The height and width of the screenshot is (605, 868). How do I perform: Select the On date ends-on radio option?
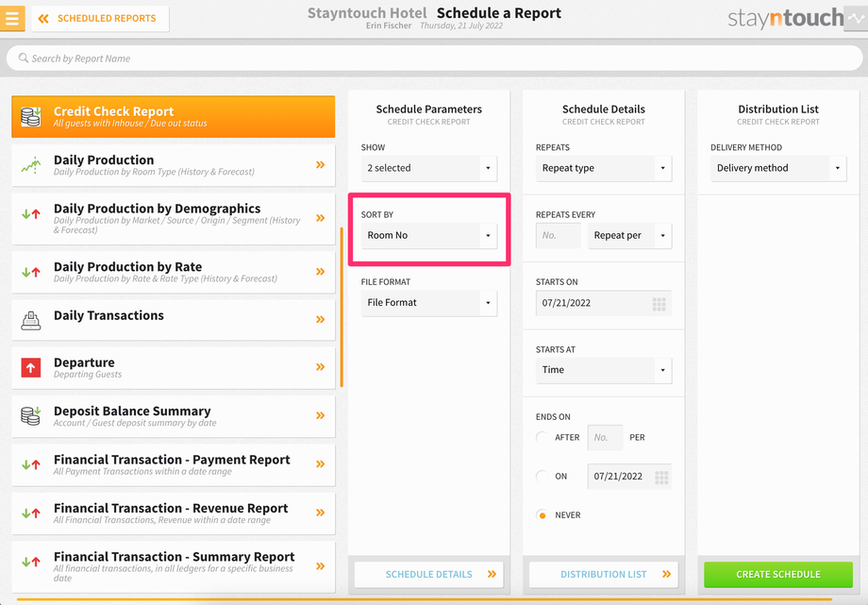pos(542,476)
